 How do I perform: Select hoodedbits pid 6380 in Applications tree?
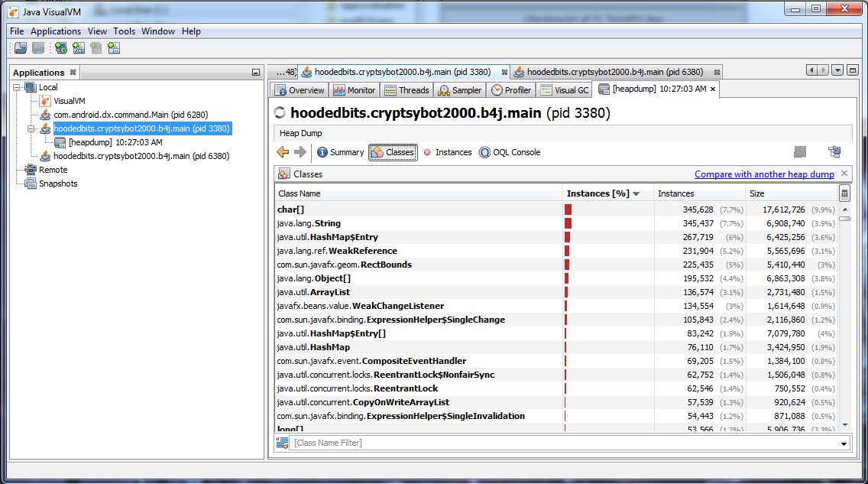pyautogui.click(x=141, y=156)
